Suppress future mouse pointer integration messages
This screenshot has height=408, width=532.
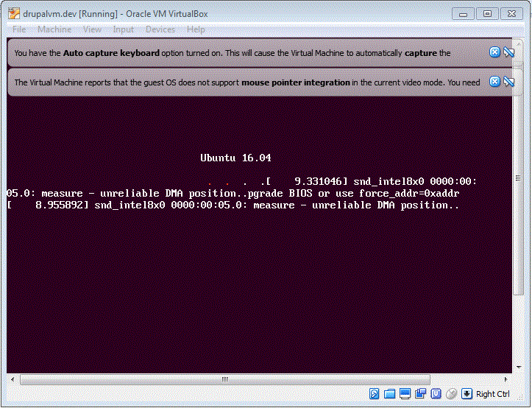509,82
